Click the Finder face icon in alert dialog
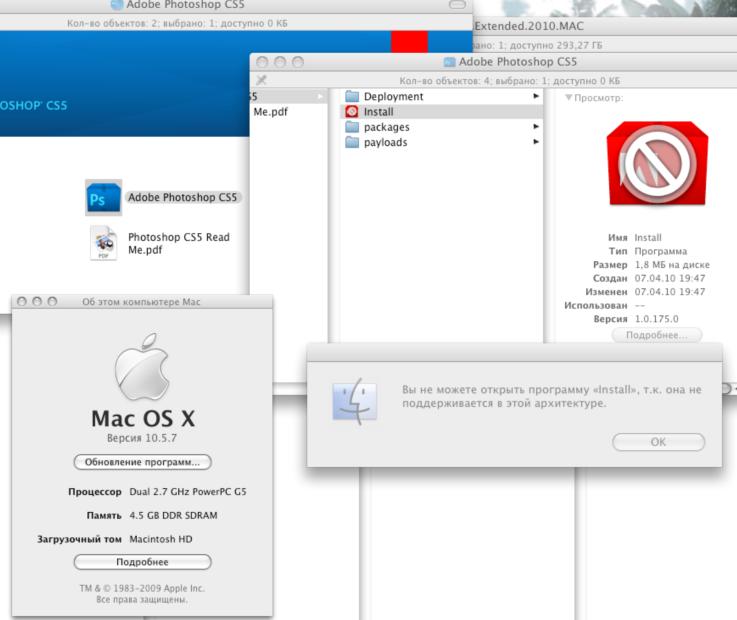Screen dimensions: 737x620 coord(355,401)
